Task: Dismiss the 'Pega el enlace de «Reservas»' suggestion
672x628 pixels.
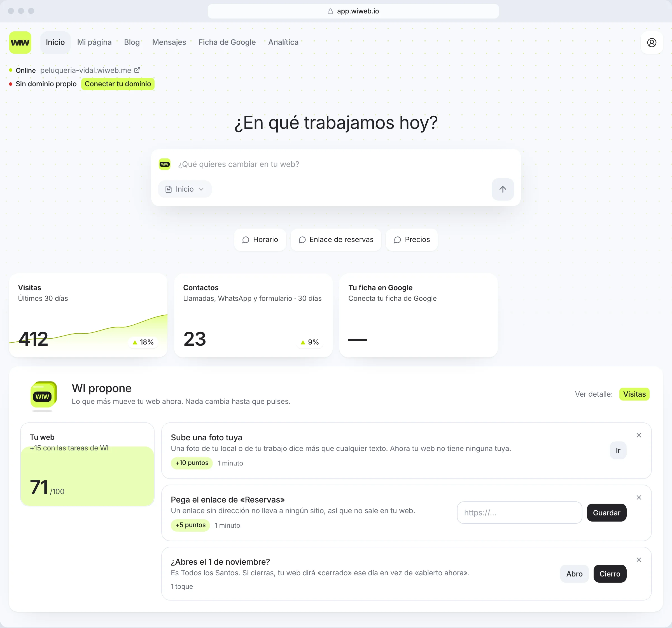Action: click(x=638, y=497)
